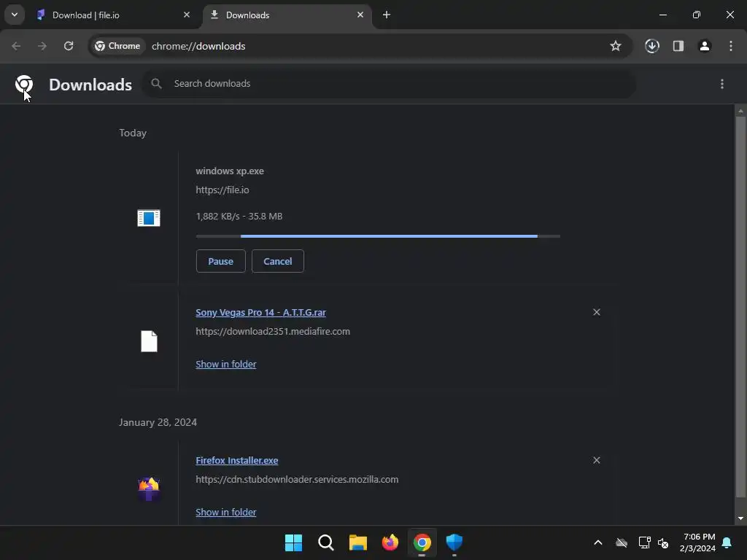Click the search magnifier icon
This screenshot has width=747, height=560.
point(156,84)
